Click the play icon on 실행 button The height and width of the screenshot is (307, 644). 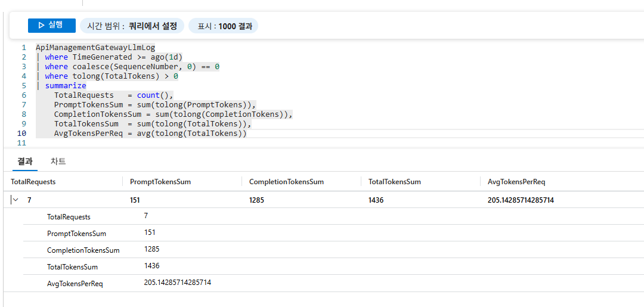coord(41,26)
